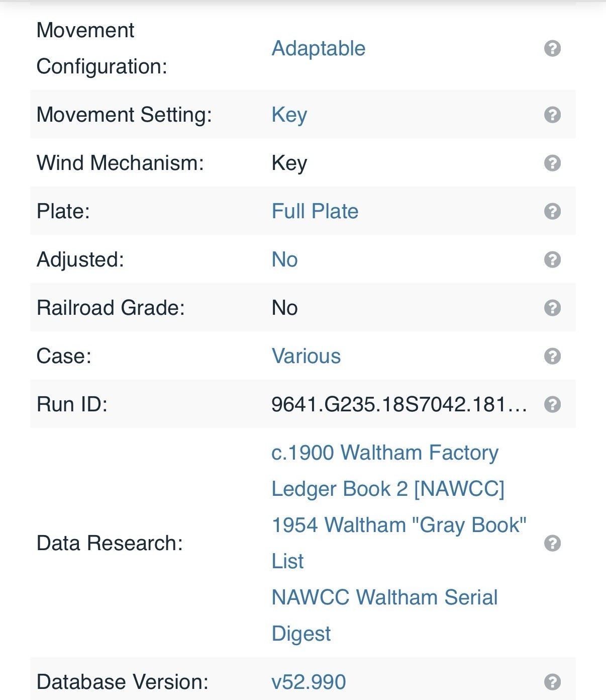Open NAWCC Waltham Serial Digest link
The height and width of the screenshot is (700, 606).
click(384, 616)
